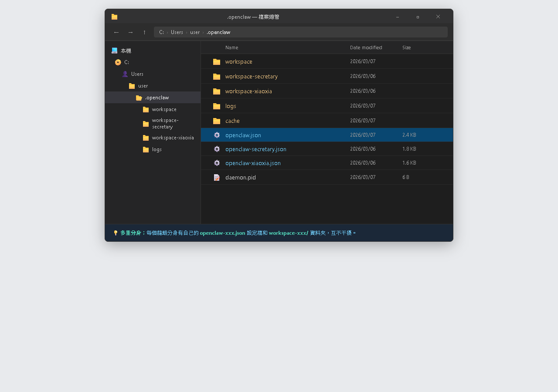Select the openclaw-xiaoxia.json file
Image resolution: width=558 pixels, height=392 pixels.
pyautogui.click(x=253, y=163)
